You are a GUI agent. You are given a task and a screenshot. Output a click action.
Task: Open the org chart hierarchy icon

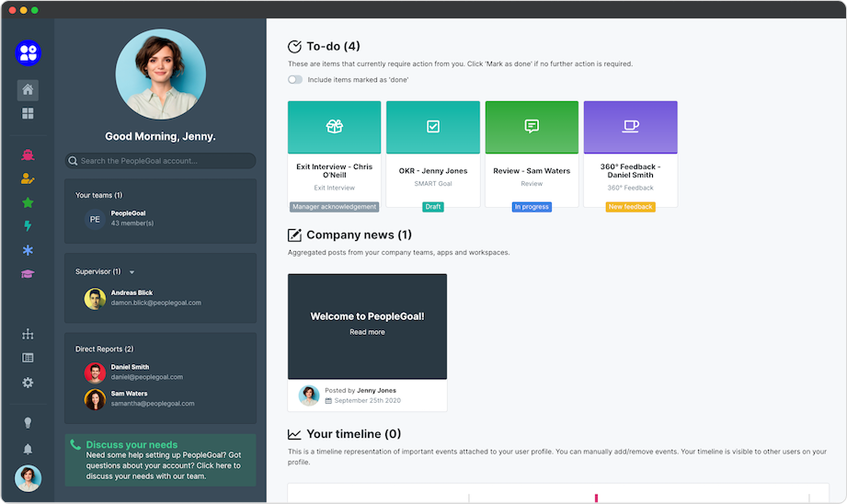coord(28,334)
